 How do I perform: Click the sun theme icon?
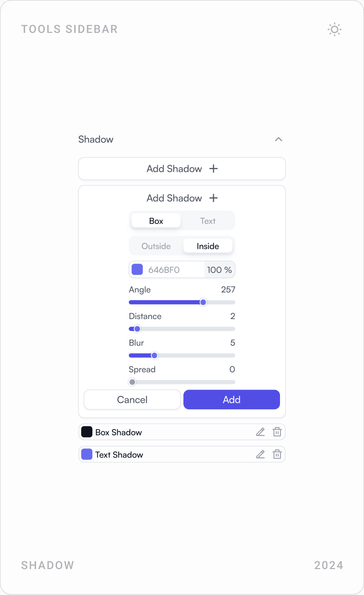coord(334,29)
